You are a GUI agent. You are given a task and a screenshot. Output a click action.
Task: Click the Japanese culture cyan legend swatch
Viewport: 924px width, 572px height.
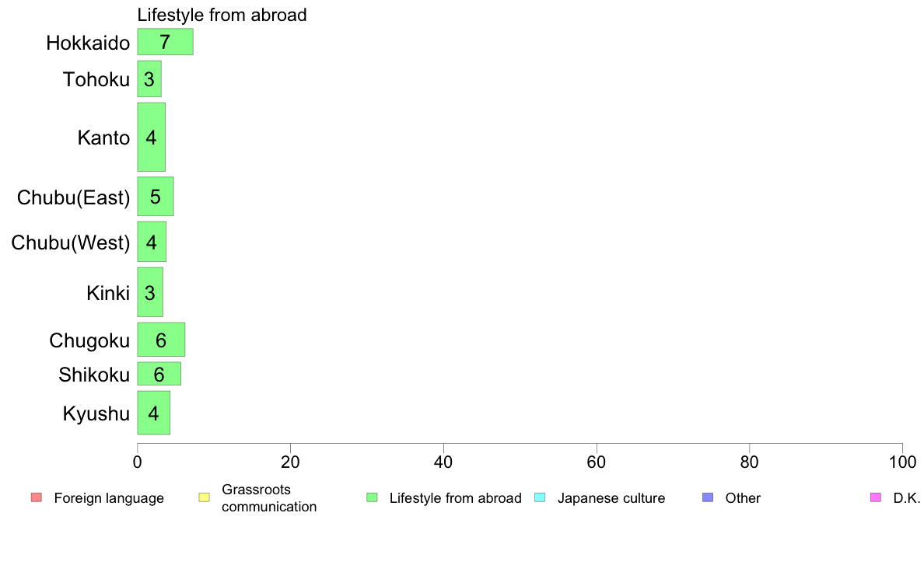tap(540, 497)
